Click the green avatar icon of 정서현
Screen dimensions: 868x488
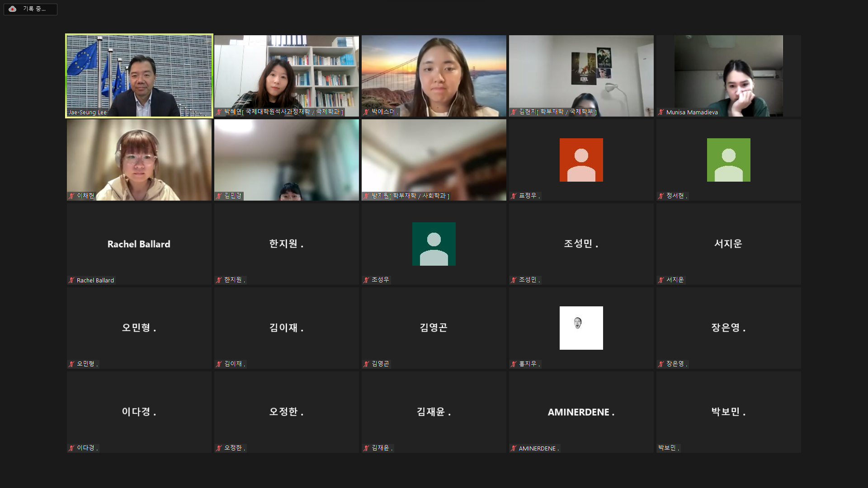(x=728, y=160)
